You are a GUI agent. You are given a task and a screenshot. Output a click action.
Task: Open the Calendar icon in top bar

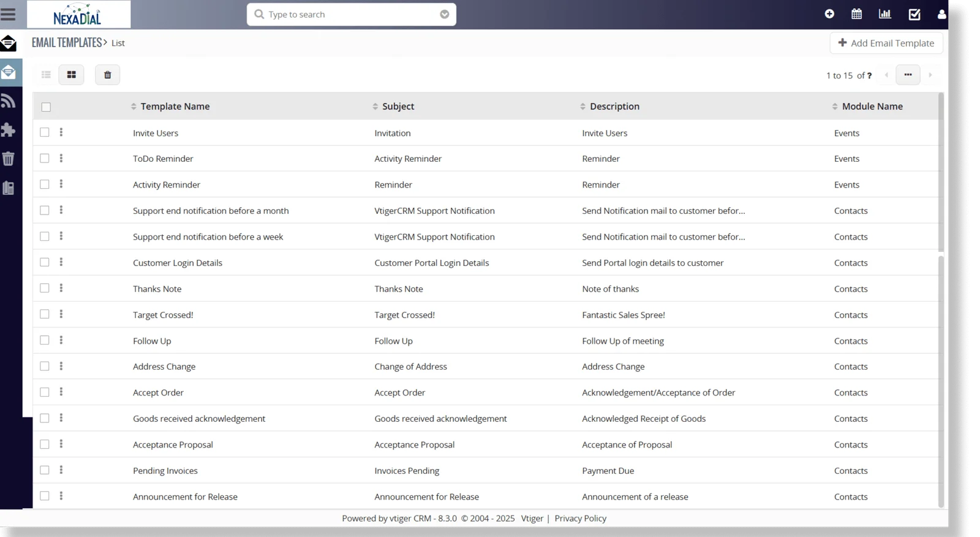point(856,13)
